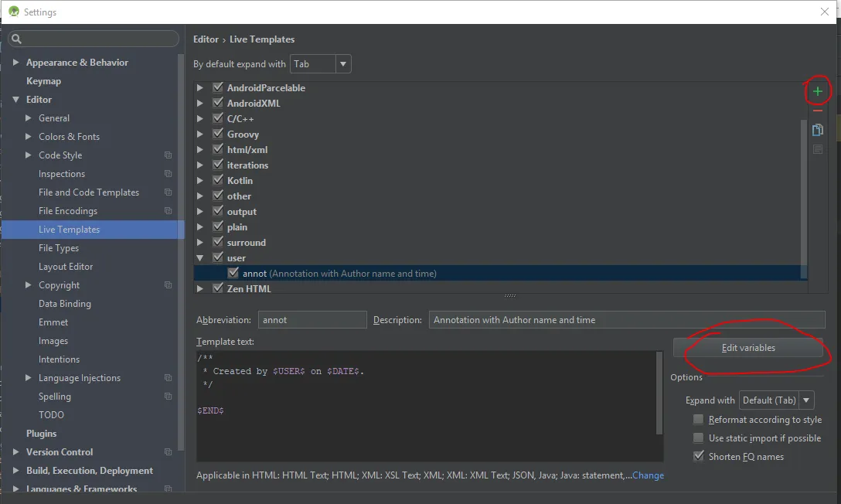This screenshot has width=841, height=504.
Task: Click the template text vertical scrollbar
Action: click(x=659, y=393)
